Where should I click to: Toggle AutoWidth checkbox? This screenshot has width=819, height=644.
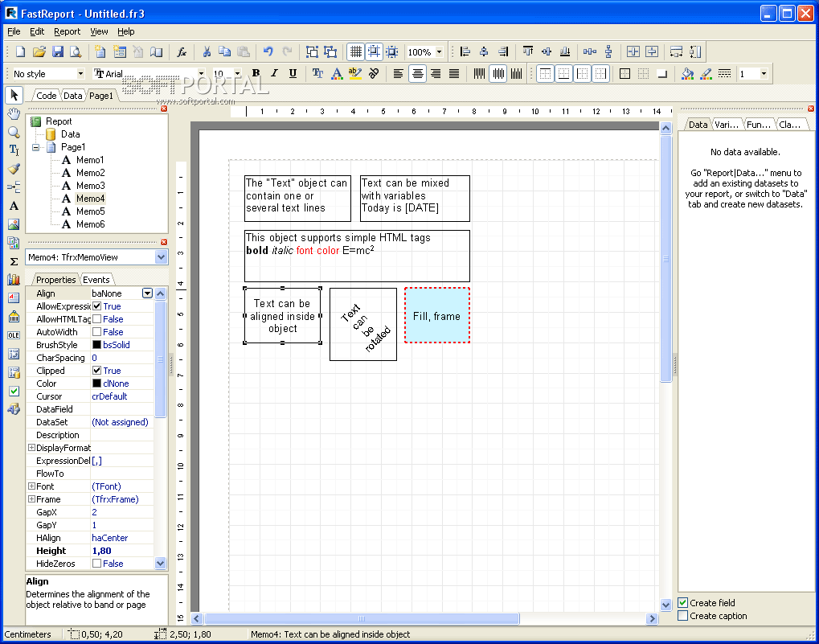(x=96, y=332)
